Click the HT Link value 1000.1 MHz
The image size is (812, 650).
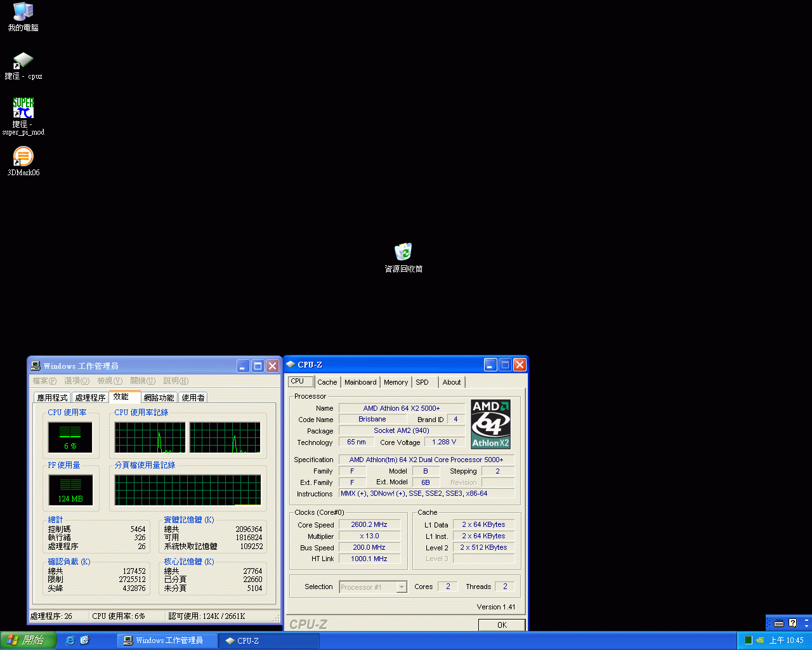point(369,559)
